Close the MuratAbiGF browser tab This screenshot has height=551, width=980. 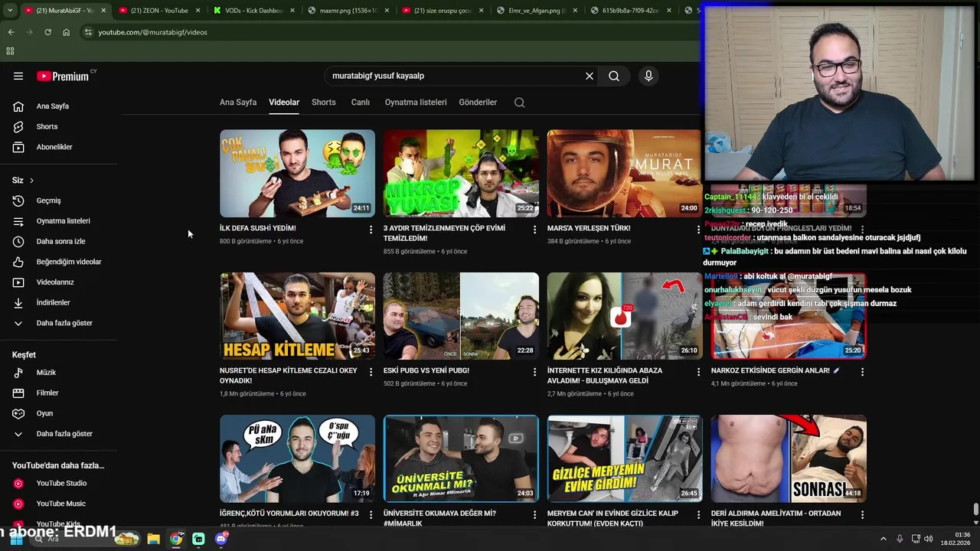[x=103, y=11]
